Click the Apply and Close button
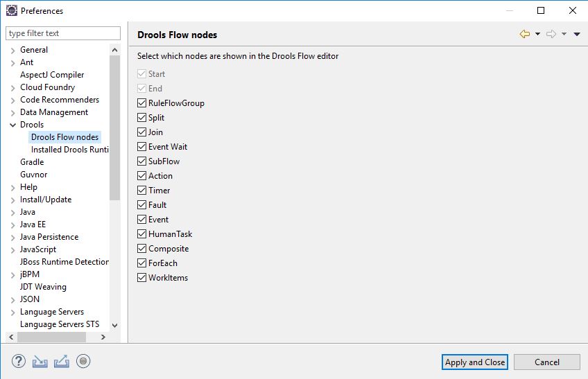Screen dimensions: 588x379 click(475, 362)
